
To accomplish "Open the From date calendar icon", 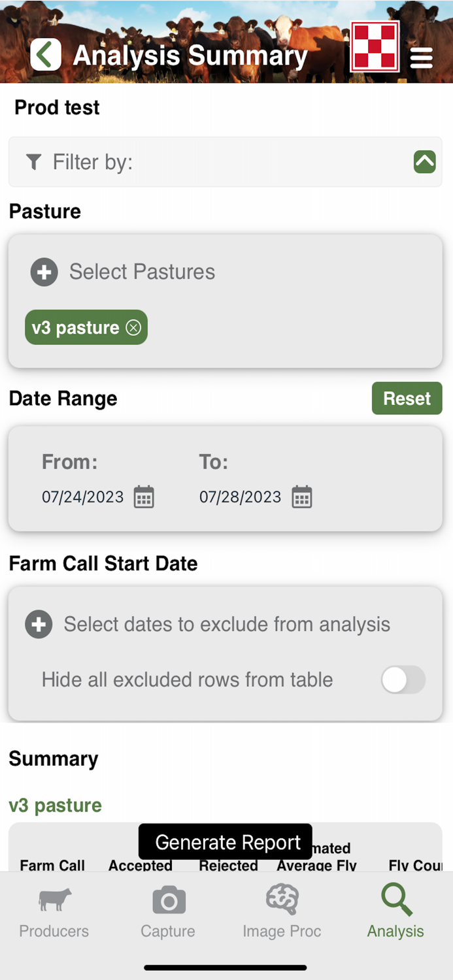I will (x=144, y=497).
